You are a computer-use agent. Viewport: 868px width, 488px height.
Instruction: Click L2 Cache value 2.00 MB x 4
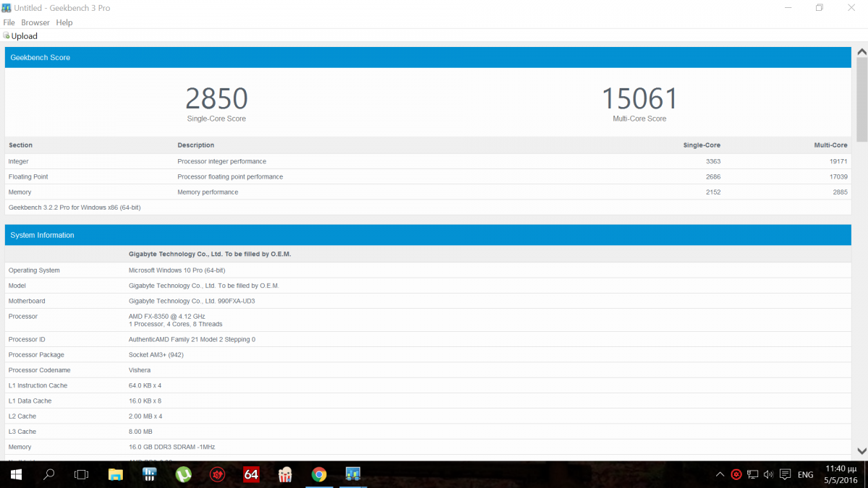(145, 416)
